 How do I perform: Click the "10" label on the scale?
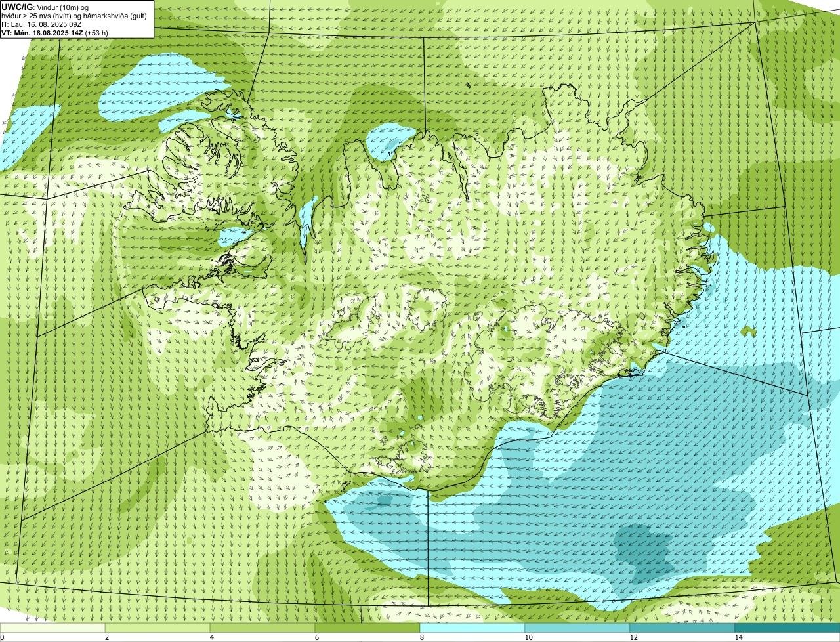coord(528,637)
